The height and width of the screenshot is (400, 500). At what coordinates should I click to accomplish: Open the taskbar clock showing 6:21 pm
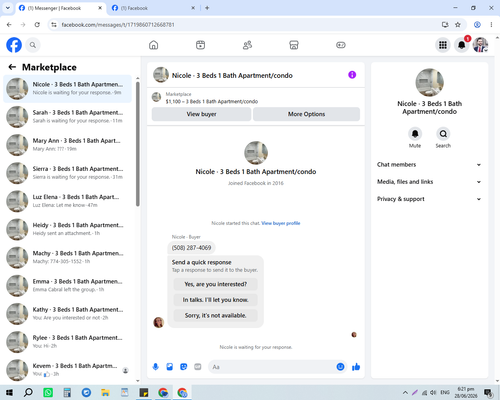(466, 392)
